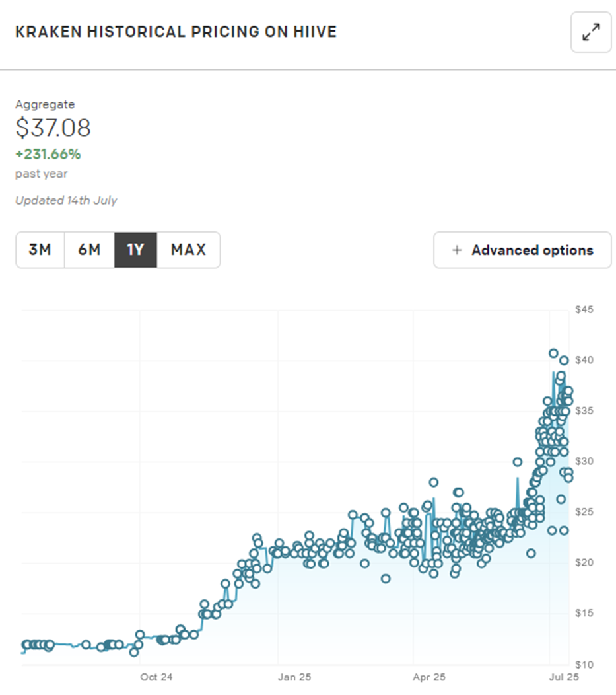Show the MAX time range

[x=189, y=250]
